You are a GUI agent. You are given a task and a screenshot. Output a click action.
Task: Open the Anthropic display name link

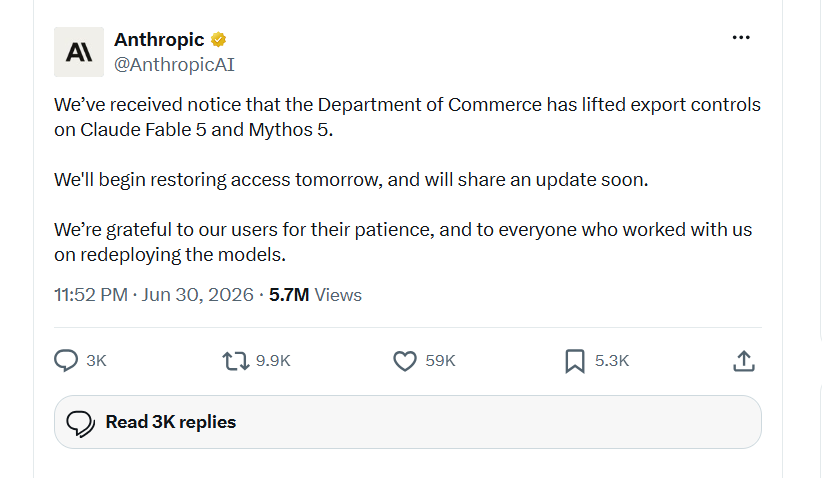point(159,39)
